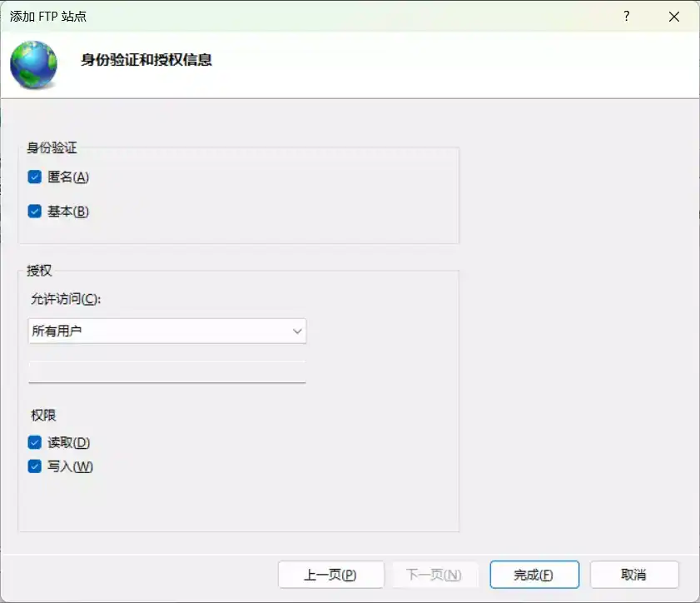Click the help question mark icon
The height and width of the screenshot is (603, 700).
click(x=627, y=17)
